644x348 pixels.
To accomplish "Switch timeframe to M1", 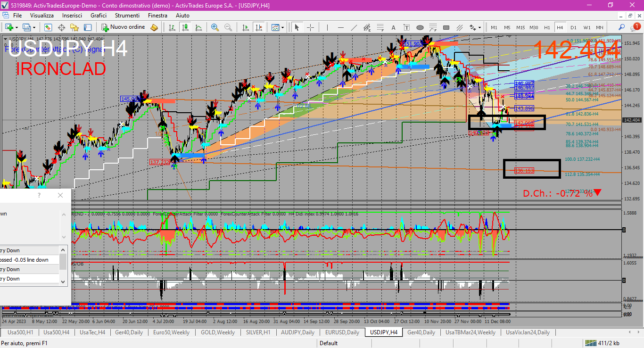I will click(x=494, y=27).
